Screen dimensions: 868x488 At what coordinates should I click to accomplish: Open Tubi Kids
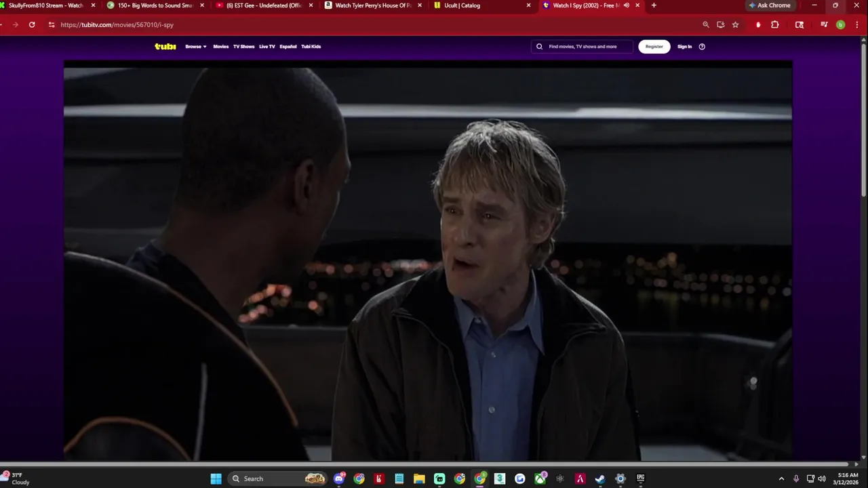tap(311, 47)
